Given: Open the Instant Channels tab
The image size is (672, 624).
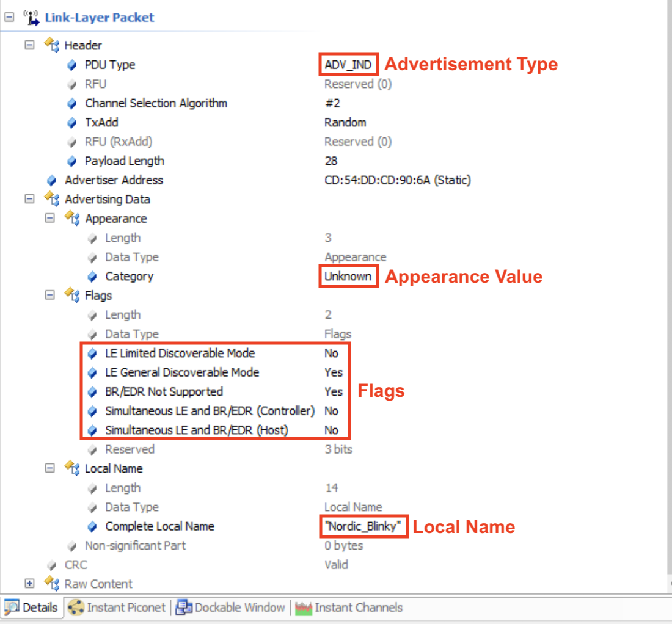Looking at the screenshot, I should pyautogui.click(x=357, y=608).
